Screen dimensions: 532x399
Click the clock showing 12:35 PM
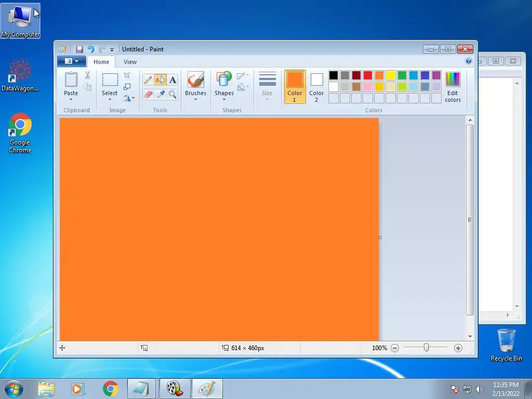(506, 385)
